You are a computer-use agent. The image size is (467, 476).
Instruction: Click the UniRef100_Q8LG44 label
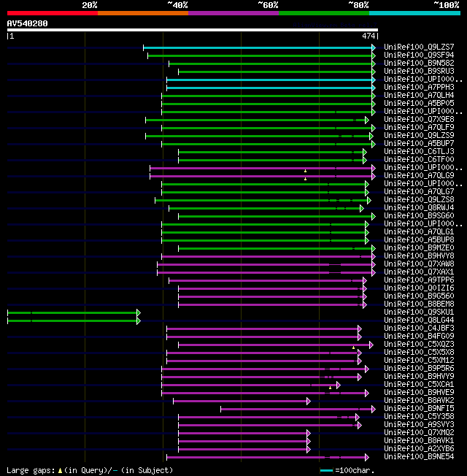click(419, 320)
